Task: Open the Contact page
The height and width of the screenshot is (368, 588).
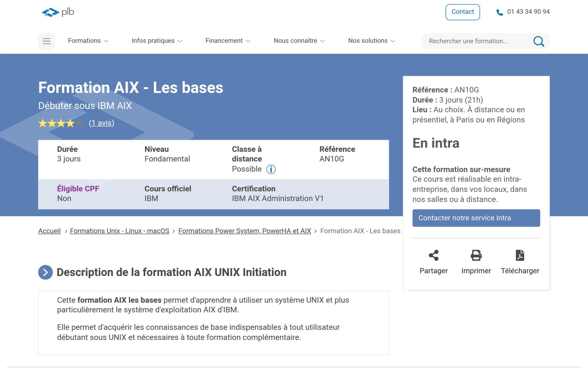Action: tap(463, 12)
